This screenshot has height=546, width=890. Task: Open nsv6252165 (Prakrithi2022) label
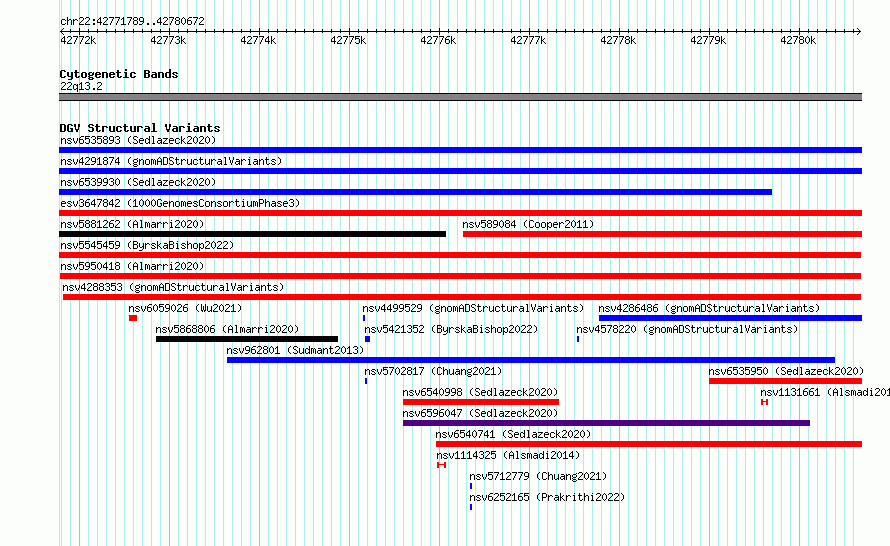pyautogui.click(x=547, y=497)
